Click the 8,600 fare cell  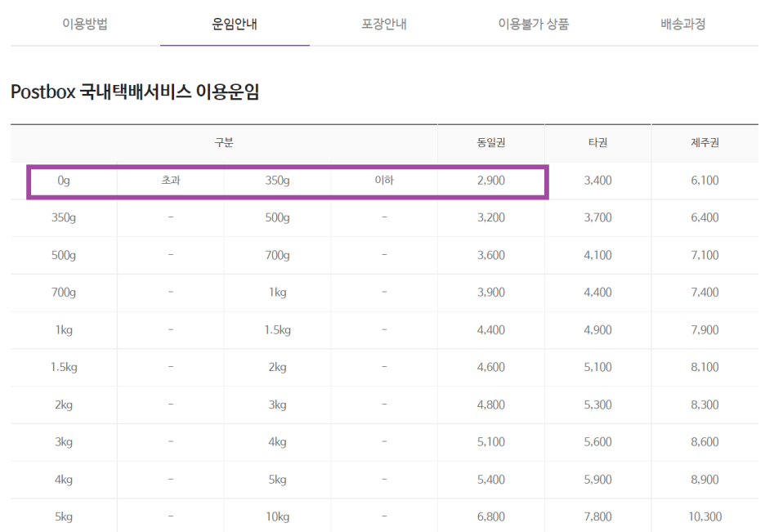coord(705,442)
